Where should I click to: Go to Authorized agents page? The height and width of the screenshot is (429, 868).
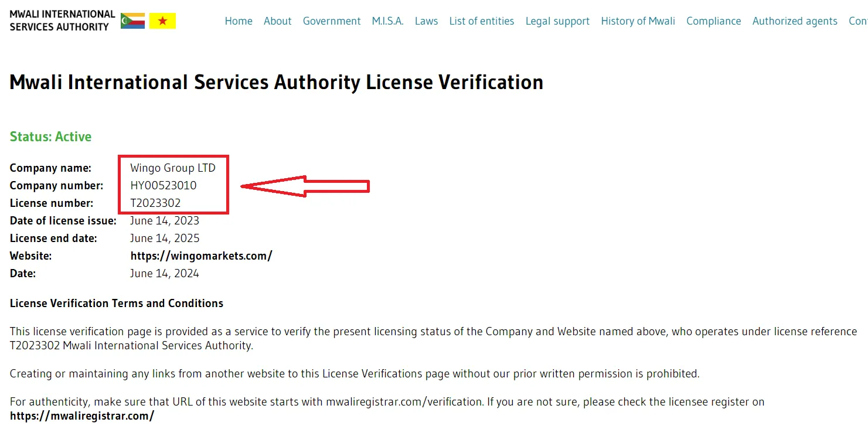[x=795, y=21]
